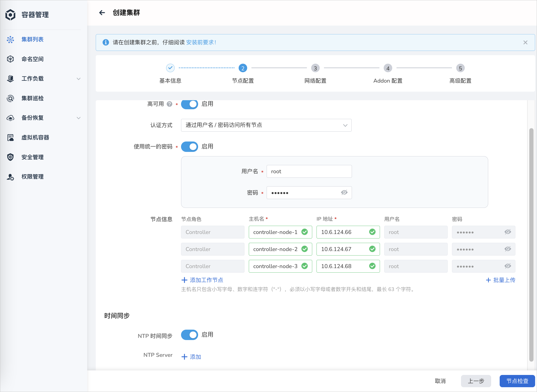Click the info icon in the notice banner
537x392 pixels.
[x=106, y=42]
